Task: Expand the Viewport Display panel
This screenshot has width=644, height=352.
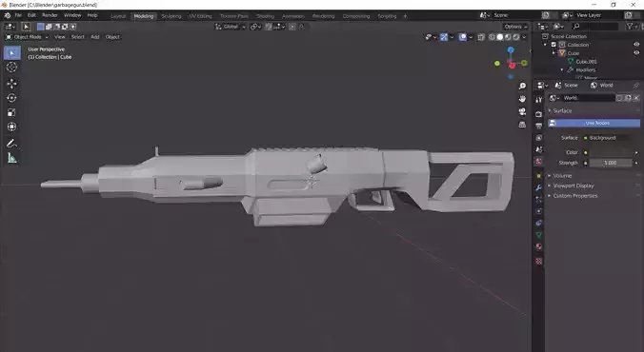Action: click(x=573, y=186)
